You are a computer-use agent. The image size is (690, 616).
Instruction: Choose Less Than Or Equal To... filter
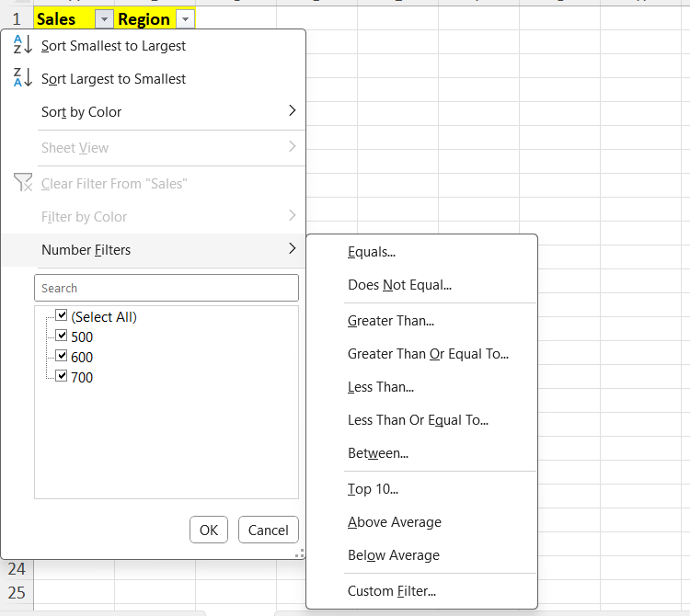421,420
